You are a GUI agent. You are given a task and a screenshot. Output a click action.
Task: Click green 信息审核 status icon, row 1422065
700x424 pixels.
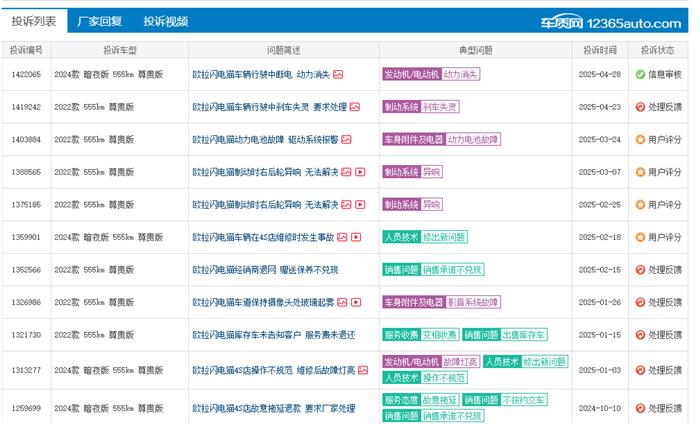coord(640,75)
